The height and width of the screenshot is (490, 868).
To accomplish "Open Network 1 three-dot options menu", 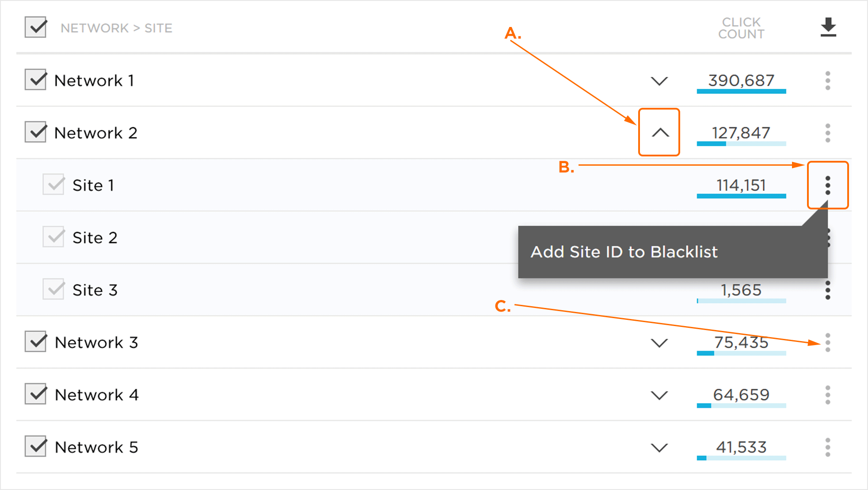I will pyautogui.click(x=828, y=80).
